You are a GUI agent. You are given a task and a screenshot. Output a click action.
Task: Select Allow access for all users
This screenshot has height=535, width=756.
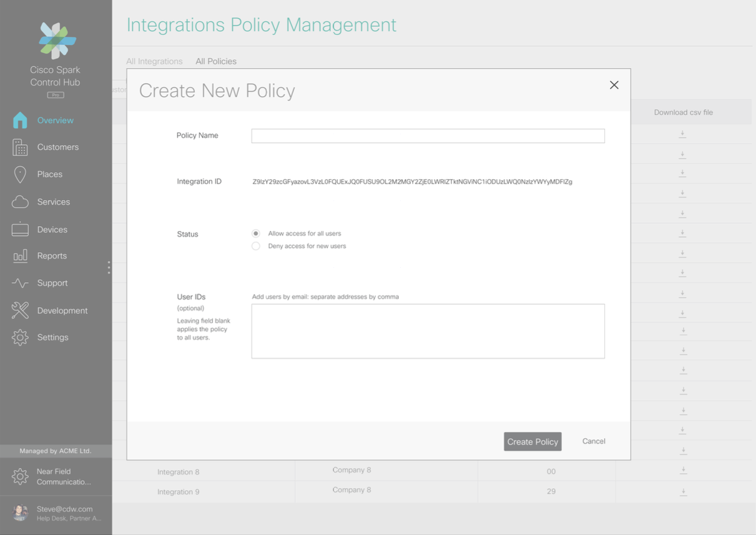(x=256, y=233)
